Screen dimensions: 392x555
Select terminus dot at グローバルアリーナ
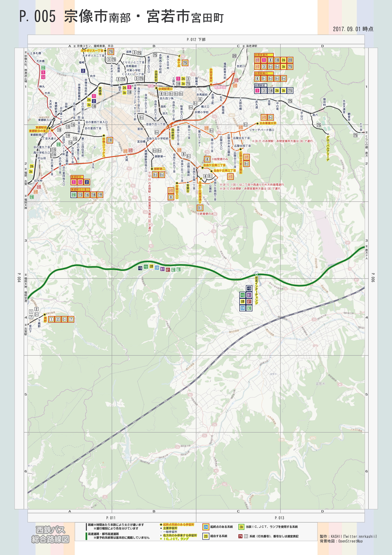[328, 134]
